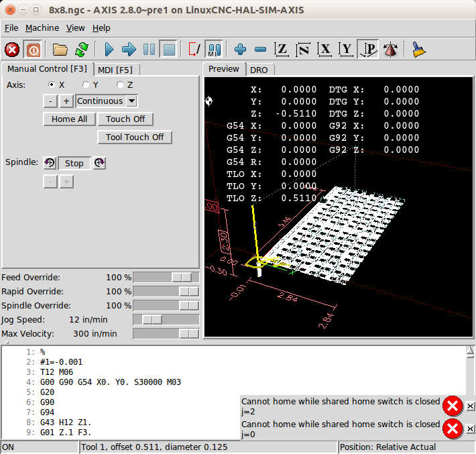Select X axis radio button
Viewport: 476px width, 454px height.
[52, 84]
